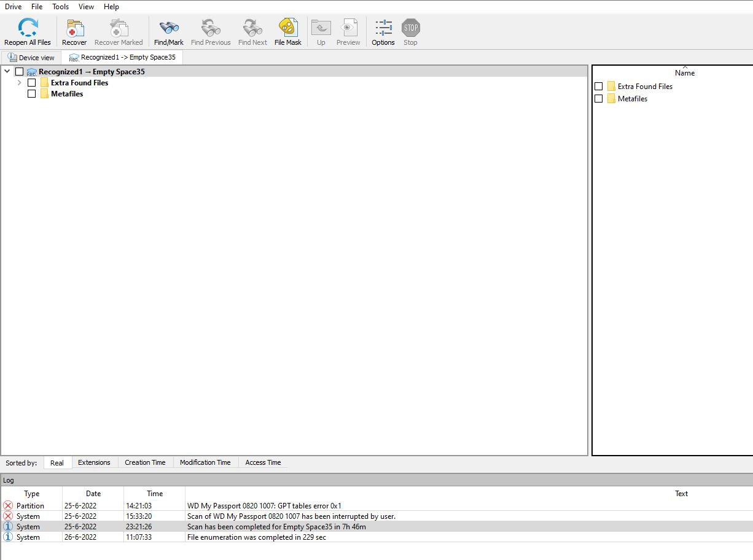Click the Reopen All Files icon

point(28,28)
